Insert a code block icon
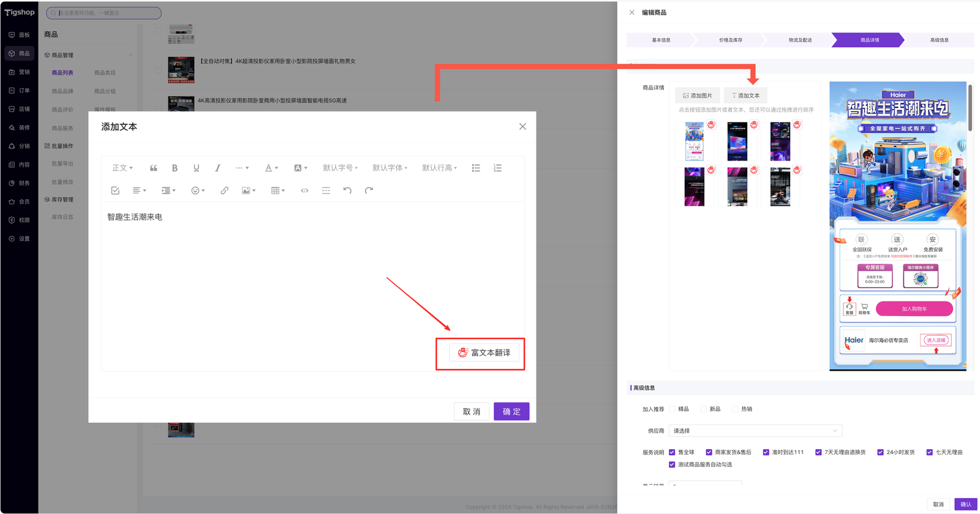The image size is (980, 514). pos(304,191)
